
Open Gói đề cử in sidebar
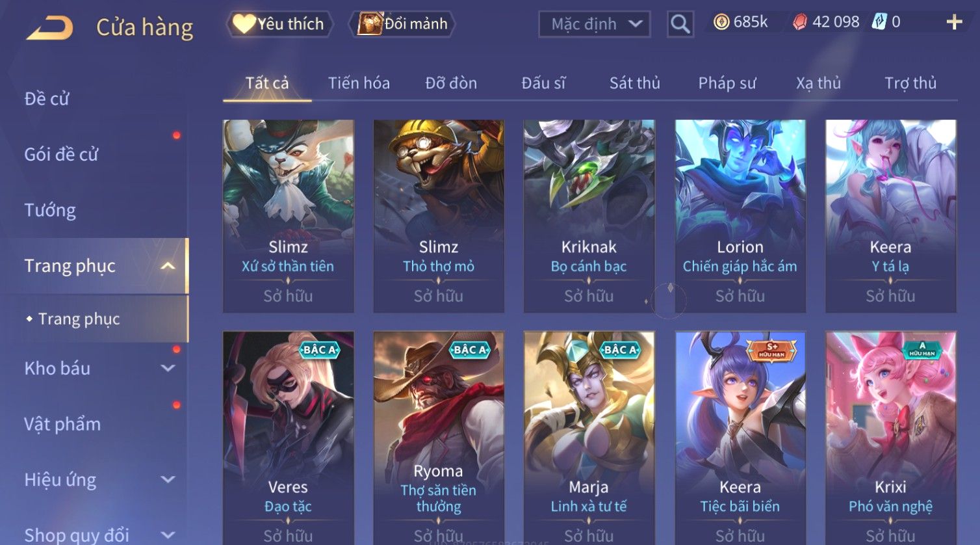pos(61,154)
